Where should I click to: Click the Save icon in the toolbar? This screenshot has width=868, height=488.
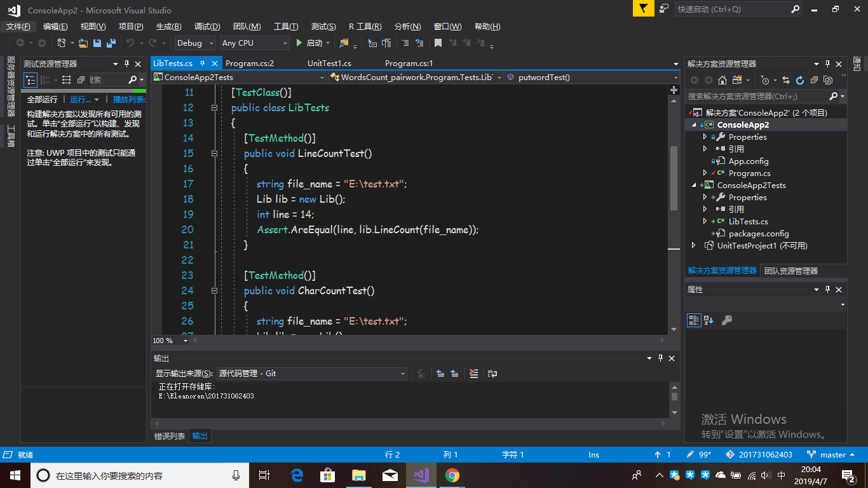coord(97,43)
